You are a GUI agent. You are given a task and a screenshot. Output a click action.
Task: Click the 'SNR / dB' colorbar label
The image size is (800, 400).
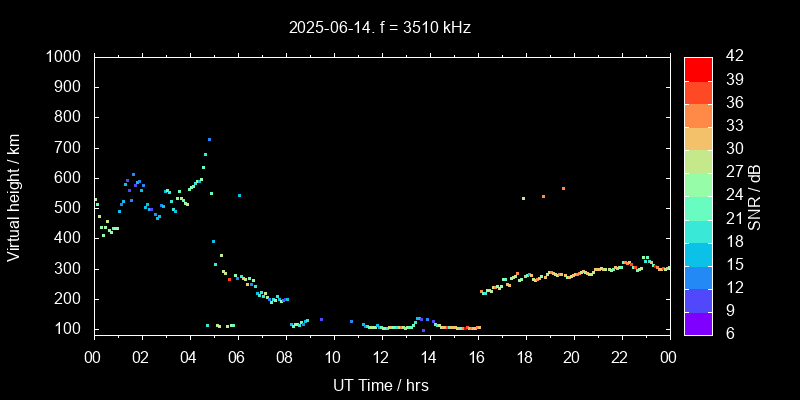(755, 195)
